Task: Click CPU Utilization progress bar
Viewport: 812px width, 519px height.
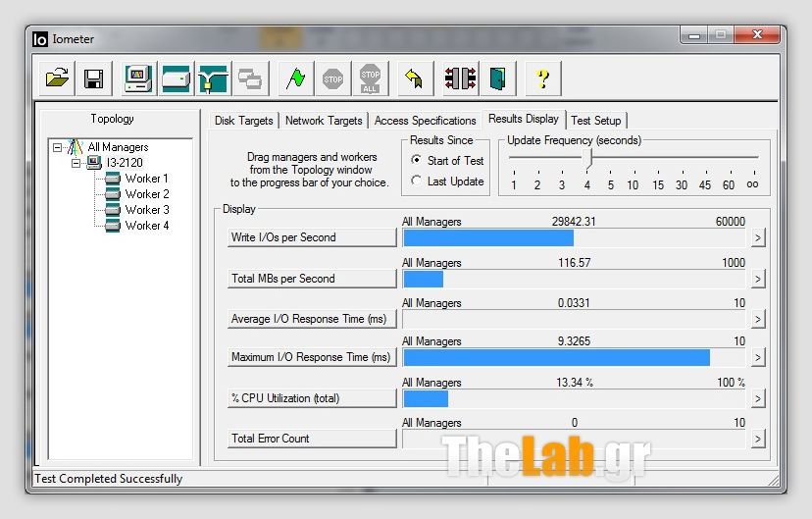Action: (x=574, y=398)
